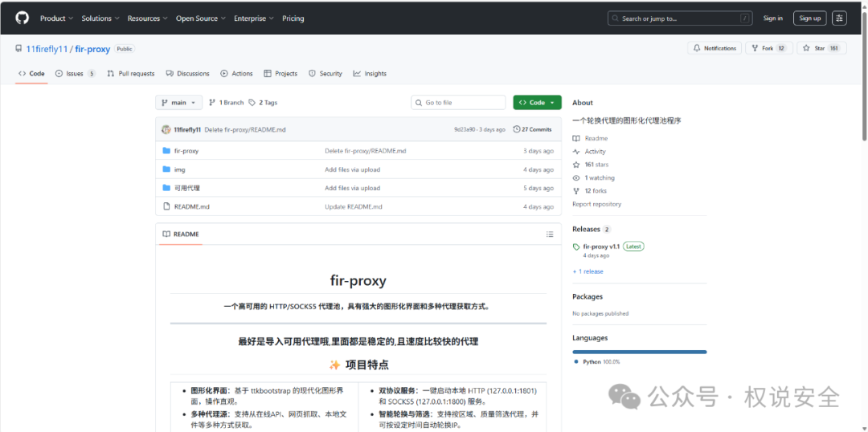868x432 pixels.
Task: Show more with the + 1 release link
Action: tap(588, 271)
